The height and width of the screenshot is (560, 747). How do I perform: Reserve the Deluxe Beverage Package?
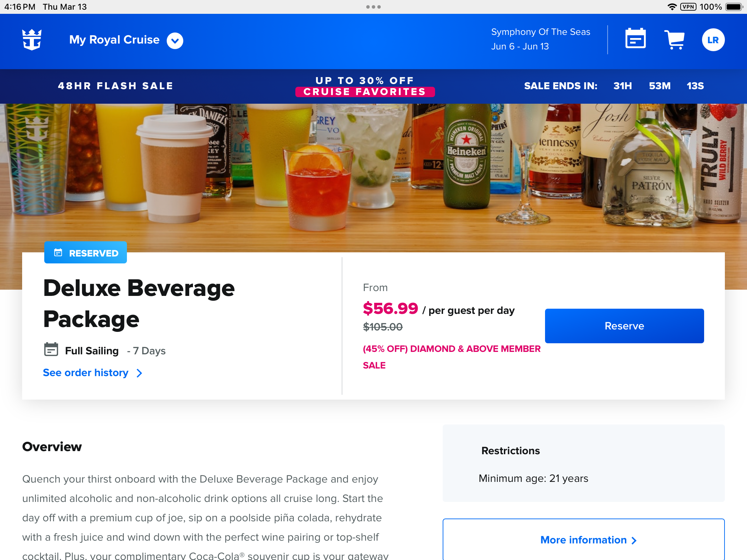pos(624,326)
